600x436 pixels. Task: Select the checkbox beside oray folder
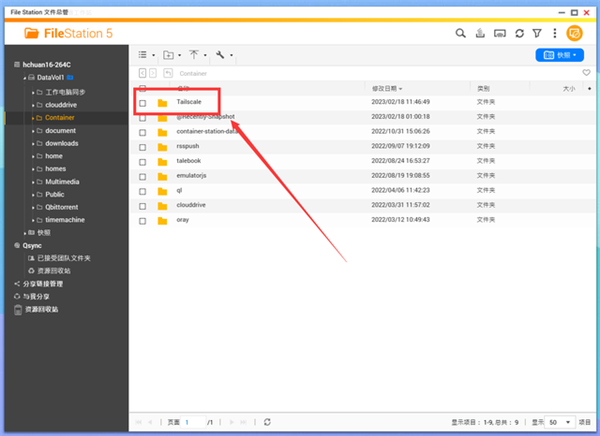coord(143,218)
